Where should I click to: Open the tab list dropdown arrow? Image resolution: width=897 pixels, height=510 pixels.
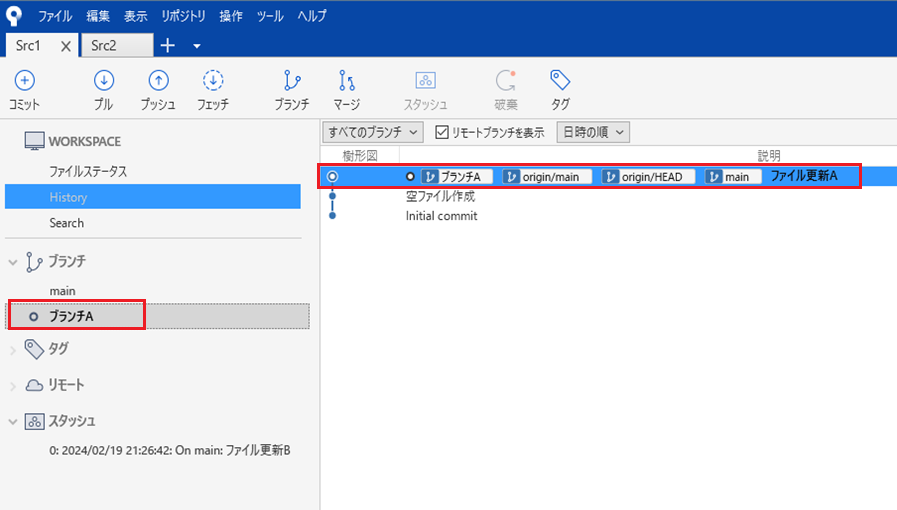[x=196, y=46]
